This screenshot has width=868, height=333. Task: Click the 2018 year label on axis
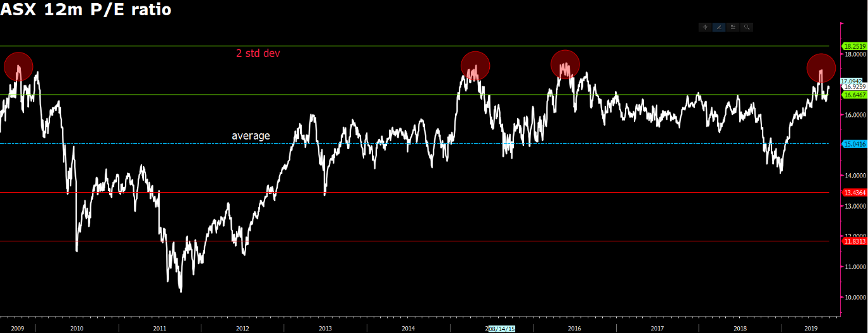coord(740,329)
